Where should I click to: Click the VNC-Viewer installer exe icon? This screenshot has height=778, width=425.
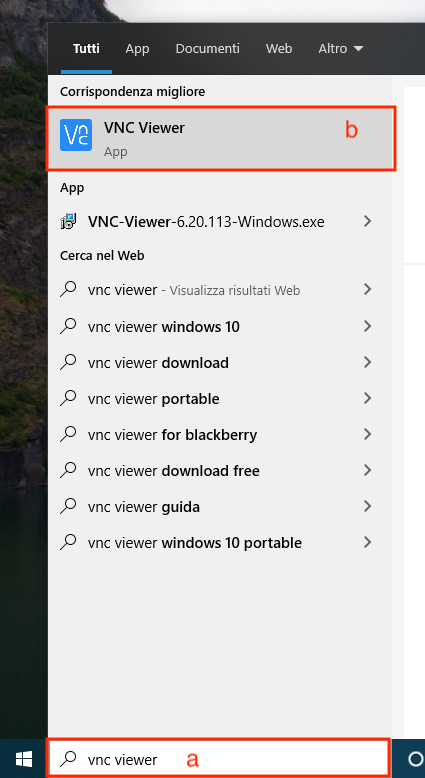[68, 221]
